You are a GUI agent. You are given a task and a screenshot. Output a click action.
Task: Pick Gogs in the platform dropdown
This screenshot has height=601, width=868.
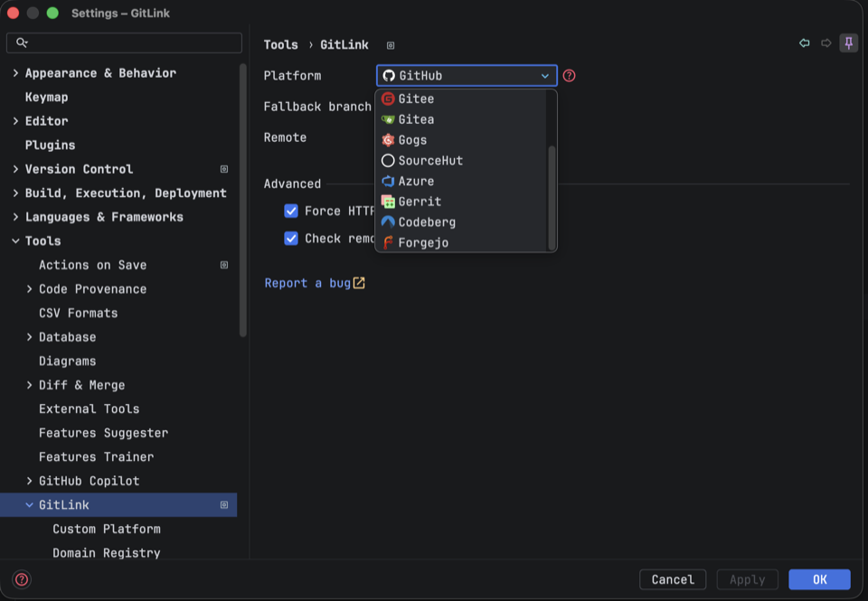[463, 140]
